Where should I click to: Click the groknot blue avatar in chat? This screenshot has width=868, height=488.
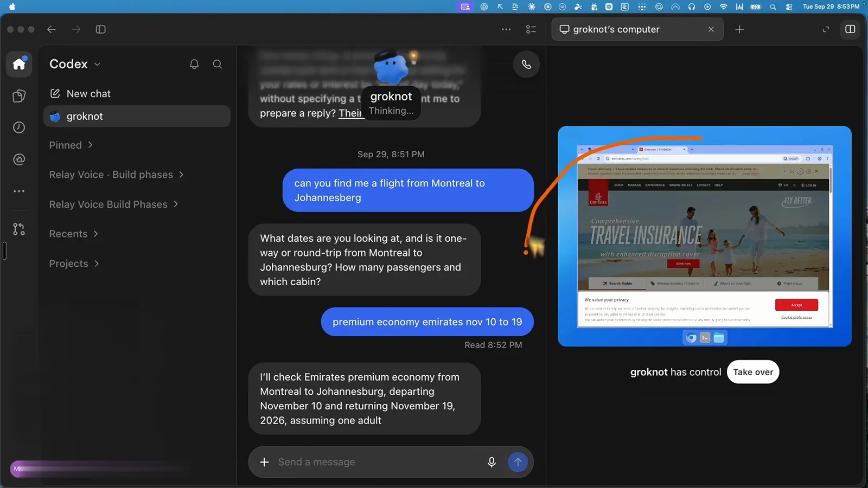(x=391, y=67)
